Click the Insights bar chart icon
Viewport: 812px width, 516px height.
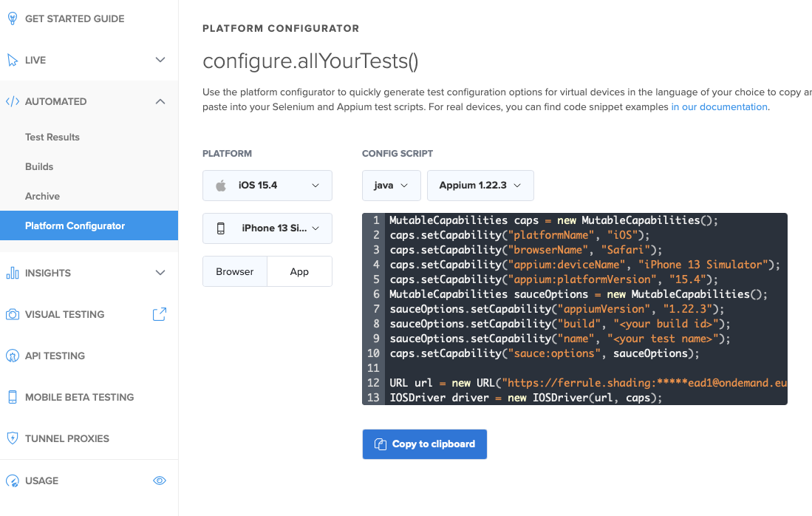13,273
